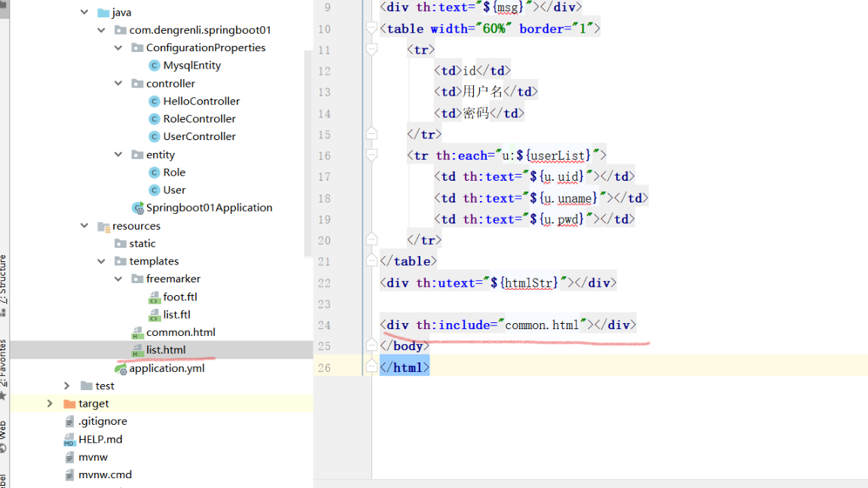Image resolution: width=868 pixels, height=488 pixels.
Task: Toggle code fold at line 10 table tag
Action: (x=371, y=29)
